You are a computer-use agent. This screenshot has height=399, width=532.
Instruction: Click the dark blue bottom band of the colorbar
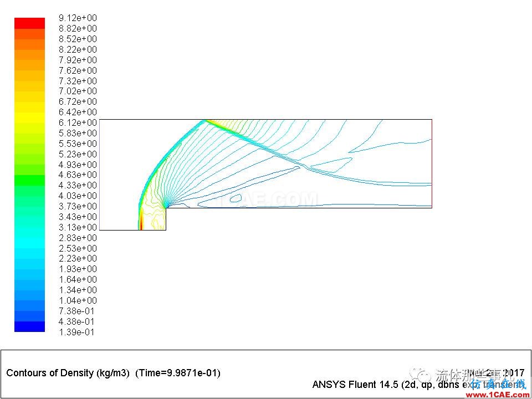pyautogui.click(x=29, y=326)
